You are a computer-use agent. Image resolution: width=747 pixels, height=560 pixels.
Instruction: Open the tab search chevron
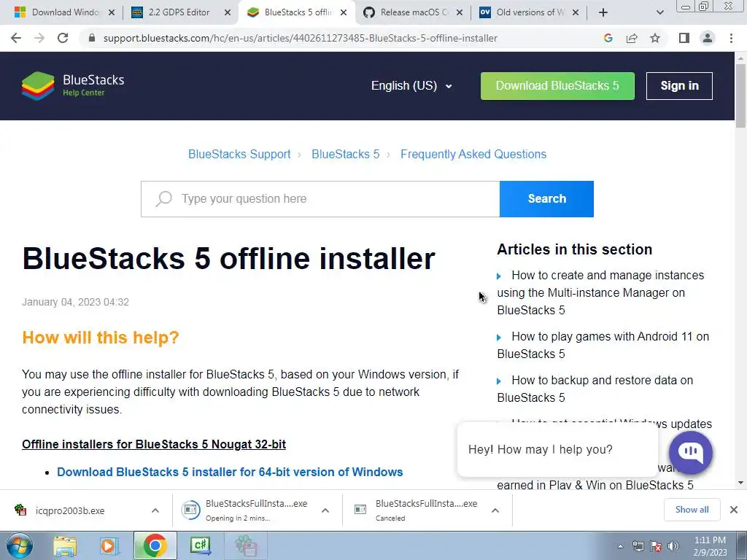click(659, 12)
